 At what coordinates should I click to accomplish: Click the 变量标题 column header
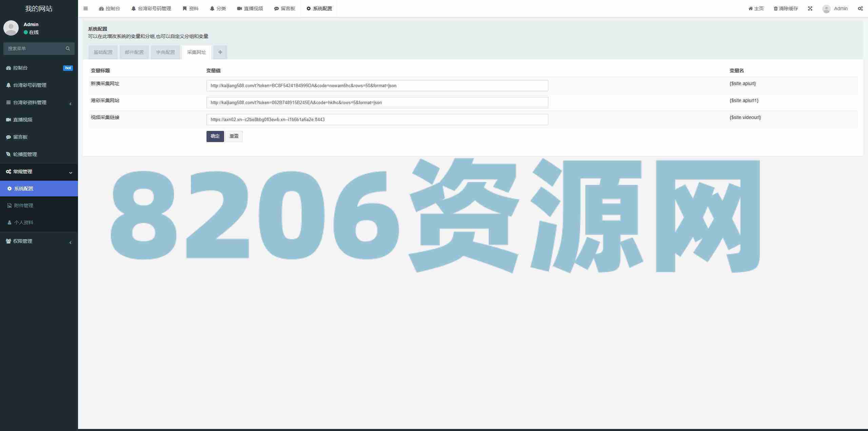point(100,71)
